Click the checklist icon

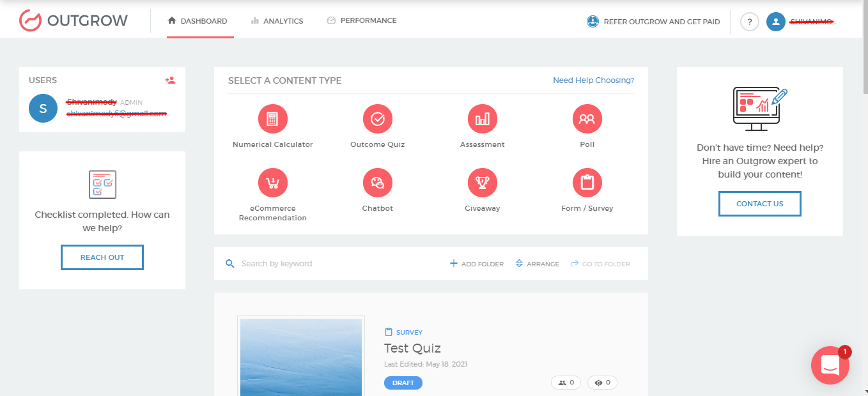coord(102,185)
